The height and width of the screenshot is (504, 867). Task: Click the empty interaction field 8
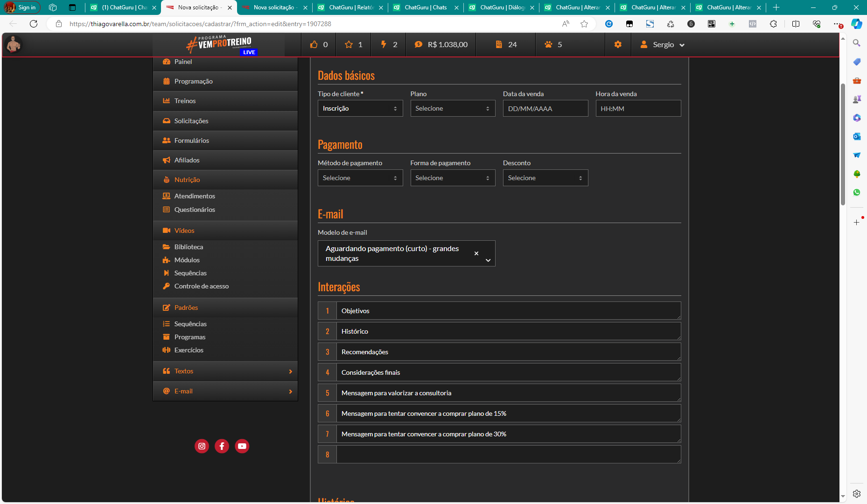(508, 455)
